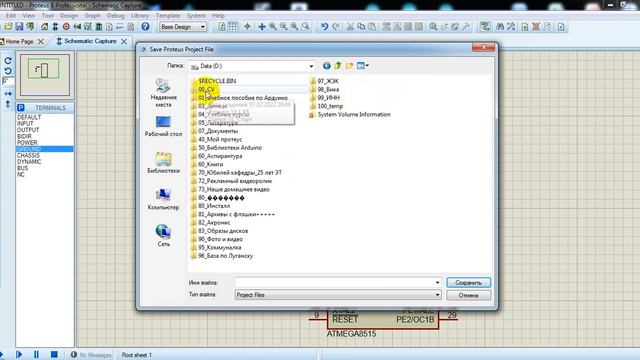This screenshot has height=360, width=640.
Task: Click the red X remove sheet icon
Action: pos(536,27)
